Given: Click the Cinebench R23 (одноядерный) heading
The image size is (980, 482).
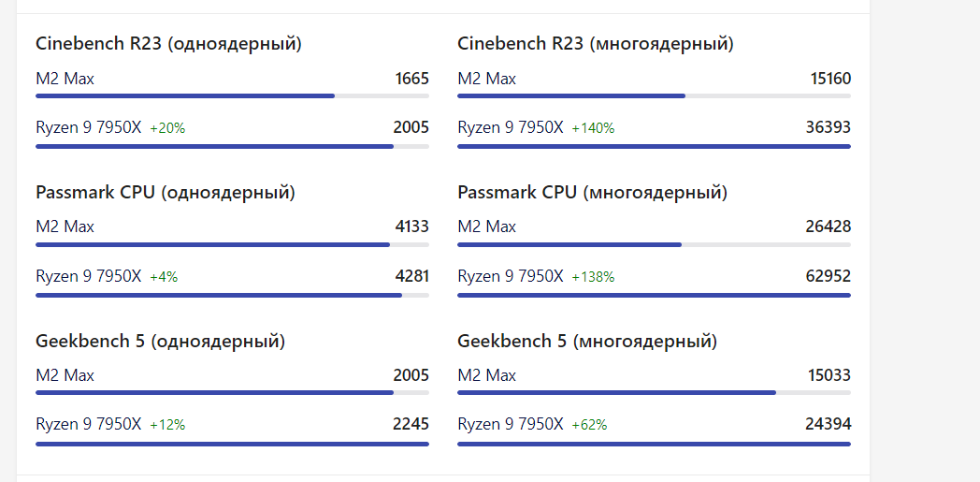Looking at the screenshot, I should click(x=168, y=43).
